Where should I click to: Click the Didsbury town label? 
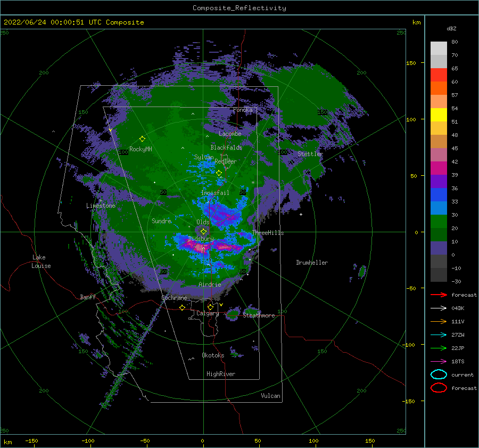point(201,239)
